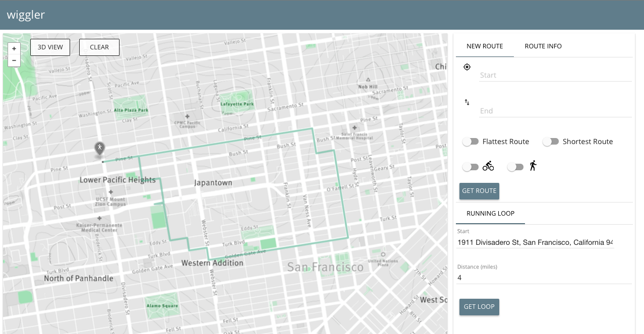
Task: Click the walking person icon
Action: click(533, 166)
